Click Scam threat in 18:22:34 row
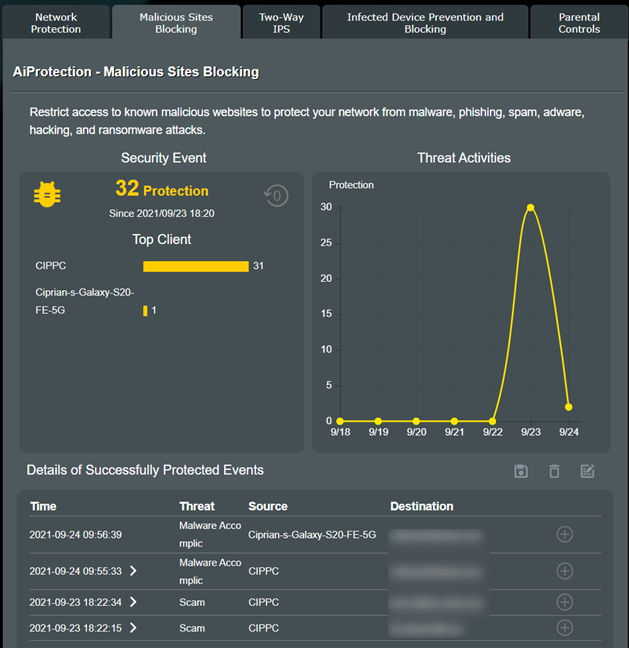629x648 pixels. click(x=192, y=603)
